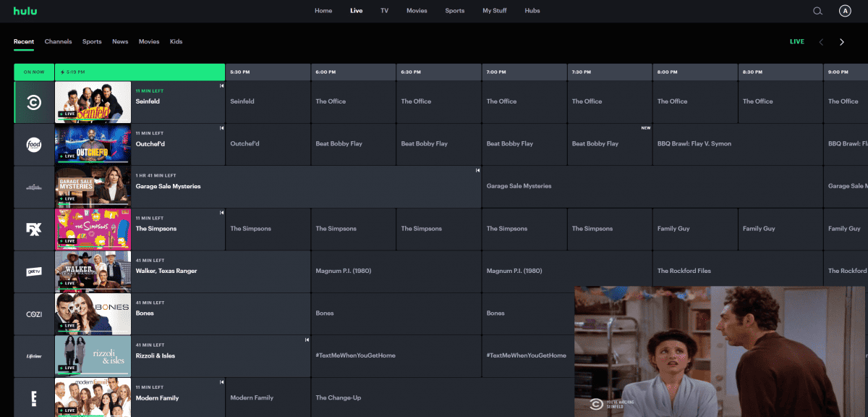
Task: Click the playing Seinfeld video preview
Action: point(720,350)
